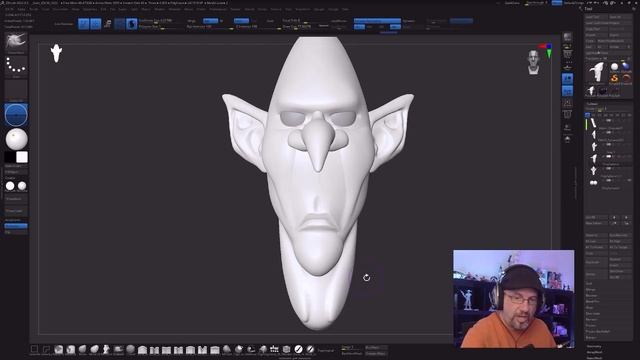Click Load Tool button
This screenshot has width=640, height=360.
(596, 17)
